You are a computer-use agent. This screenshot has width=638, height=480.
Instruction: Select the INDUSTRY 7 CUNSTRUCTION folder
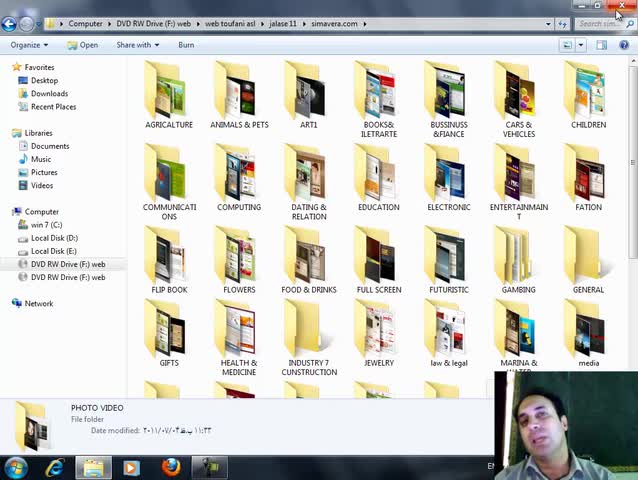[x=309, y=338]
